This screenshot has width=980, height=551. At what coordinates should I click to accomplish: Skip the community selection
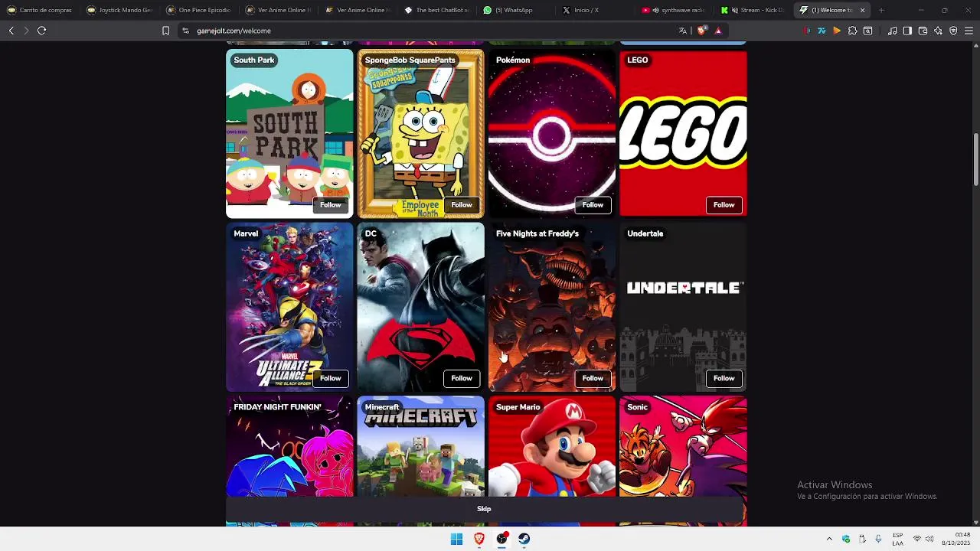tap(485, 509)
